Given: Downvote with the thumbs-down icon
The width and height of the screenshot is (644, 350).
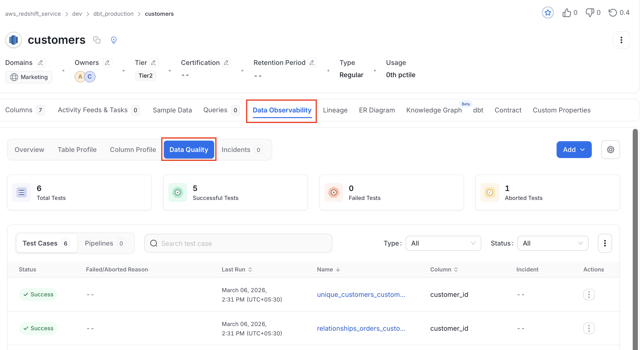Looking at the screenshot, I should tap(590, 12).
